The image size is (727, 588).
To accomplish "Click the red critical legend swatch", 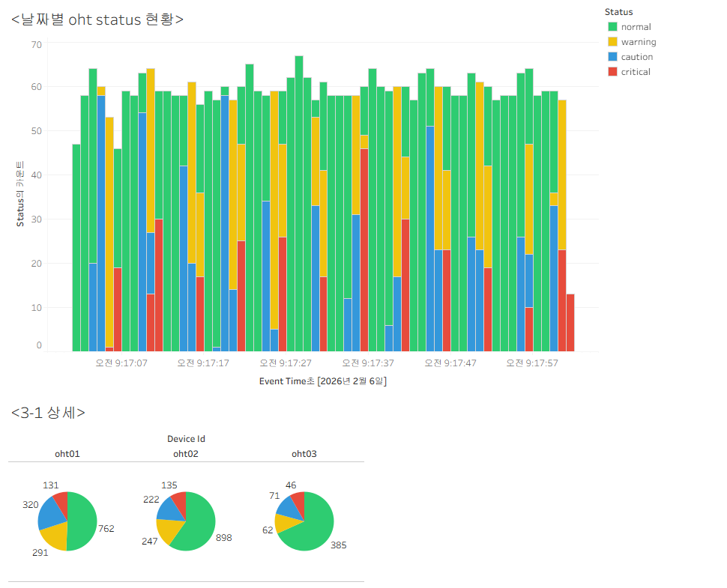I will click(x=612, y=71).
